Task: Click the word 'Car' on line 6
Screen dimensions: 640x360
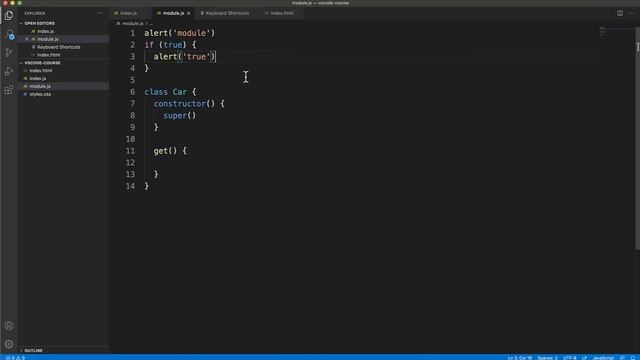Action: tap(180, 92)
